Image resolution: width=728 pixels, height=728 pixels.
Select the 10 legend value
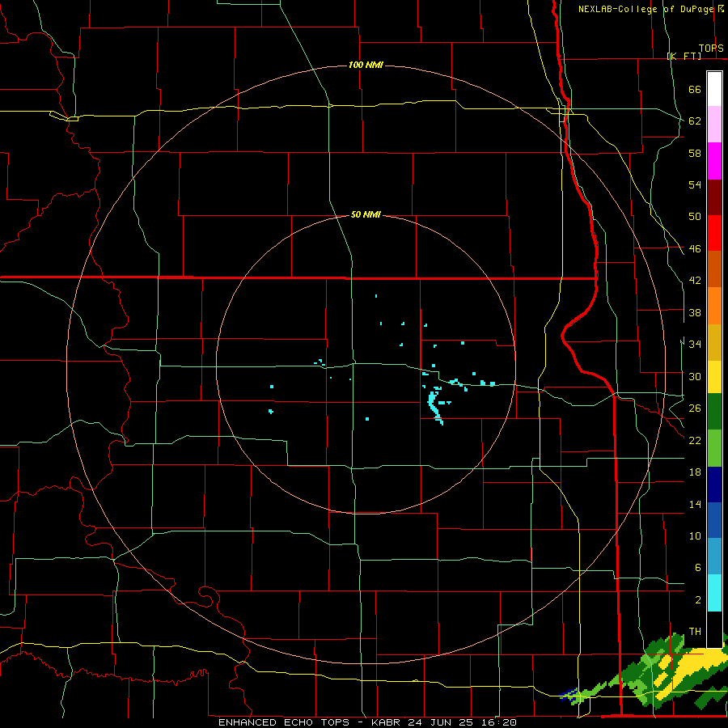(x=695, y=535)
